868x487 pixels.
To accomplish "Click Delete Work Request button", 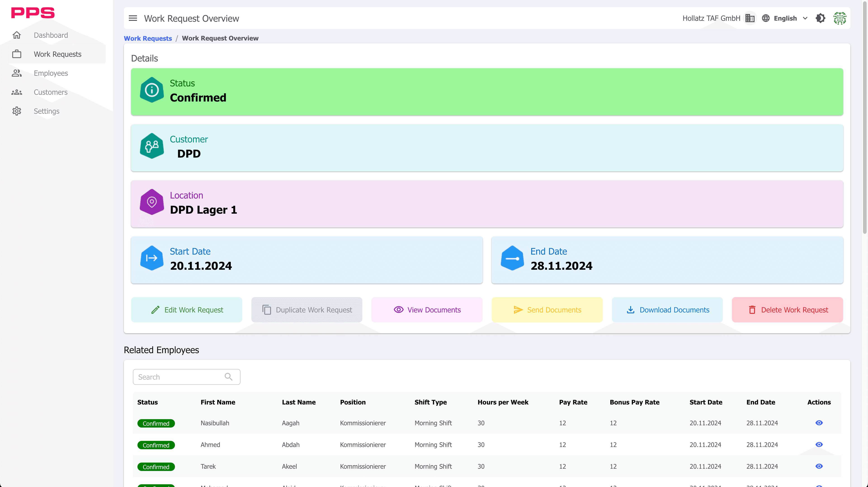I will [x=788, y=310].
